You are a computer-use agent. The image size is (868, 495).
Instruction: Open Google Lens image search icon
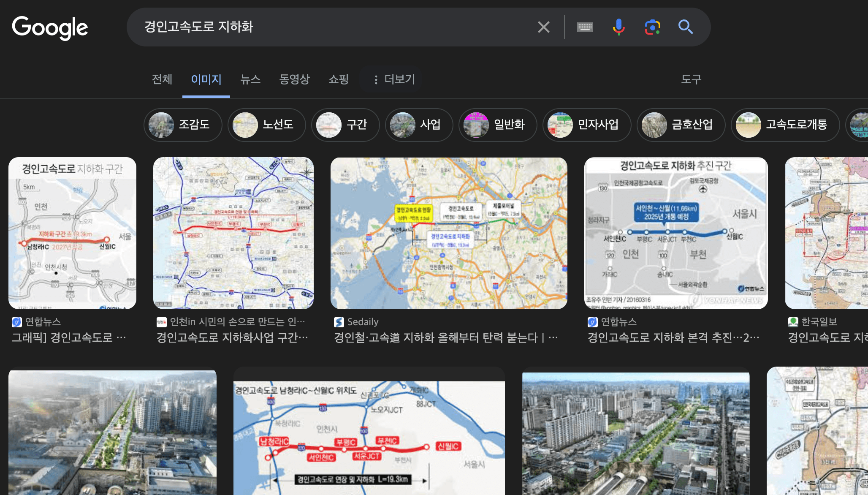click(x=652, y=27)
